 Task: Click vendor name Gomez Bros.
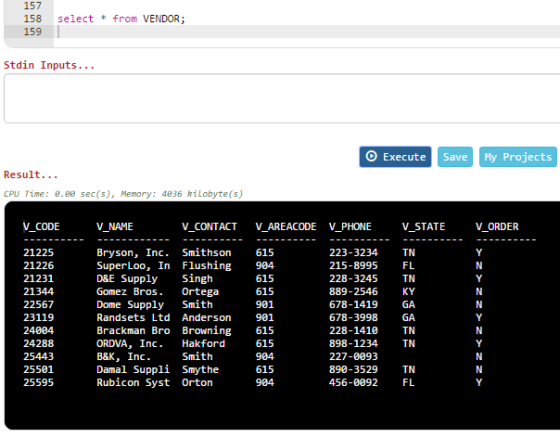(x=130, y=292)
